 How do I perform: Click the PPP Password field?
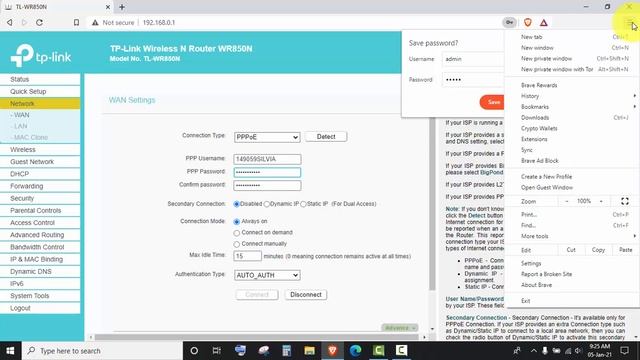click(267, 172)
